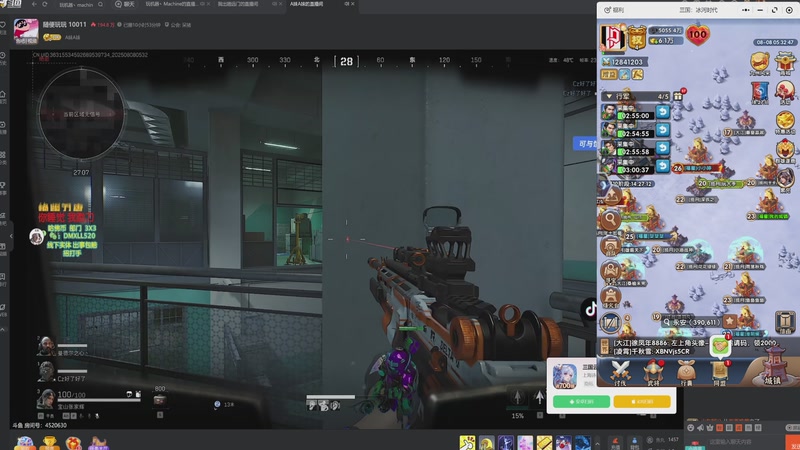Click browser back arrow

pos(34,4)
